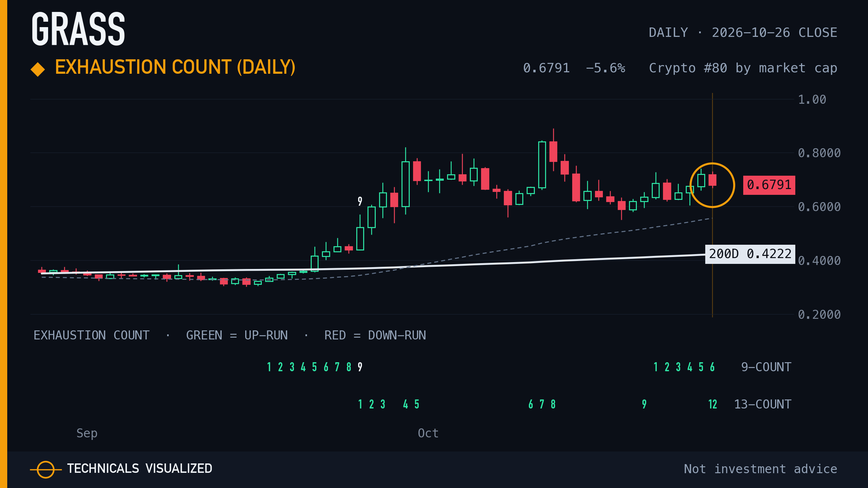Click the TECHNICALS VISUALIZED brand text
868x488 pixels.
tap(140, 468)
